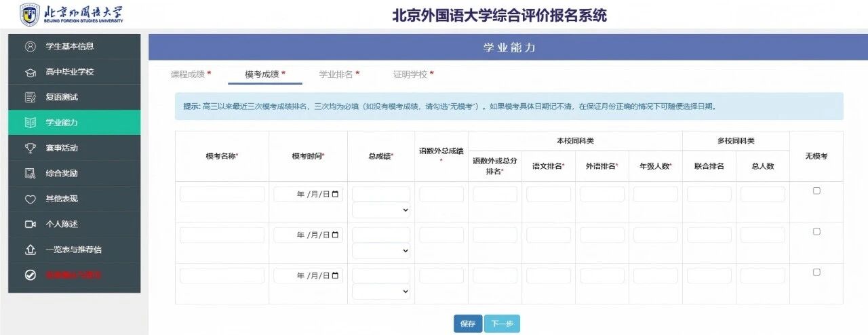The height and width of the screenshot is (335, 868).
Task: Enable 无模考 checkbox in the third row
Action: pyautogui.click(x=816, y=272)
